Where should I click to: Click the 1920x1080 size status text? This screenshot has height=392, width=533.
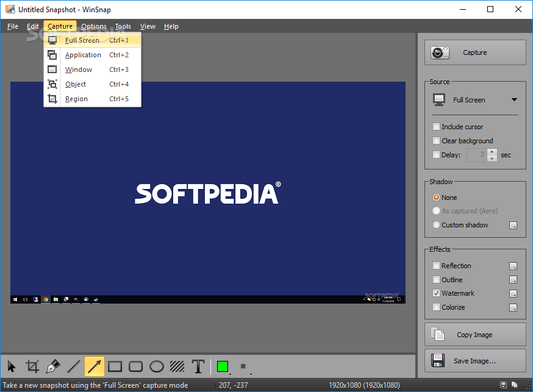[364, 385]
